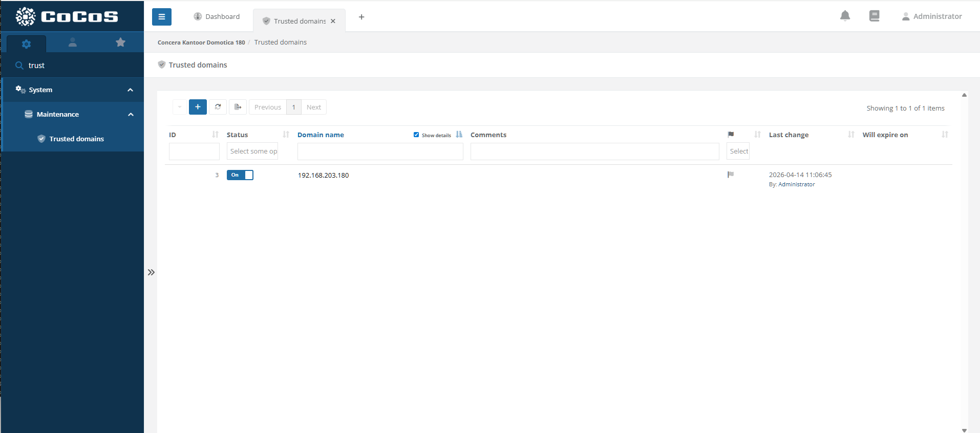The image size is (980, 433).
Task: Click the Domain name filter input
Action: click(x=380, y=151)
